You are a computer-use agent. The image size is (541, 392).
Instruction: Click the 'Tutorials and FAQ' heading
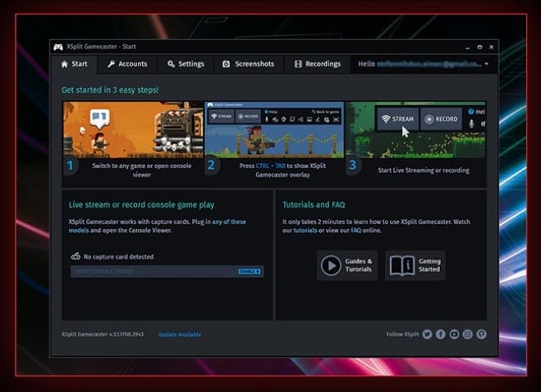pyautogui.click(x=314, y=205)
